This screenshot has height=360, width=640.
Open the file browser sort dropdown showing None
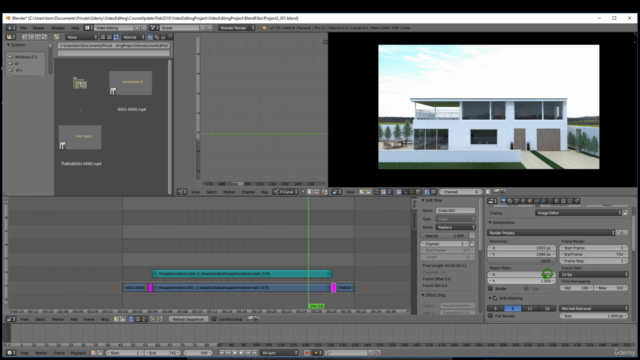[x=82, y=37]
